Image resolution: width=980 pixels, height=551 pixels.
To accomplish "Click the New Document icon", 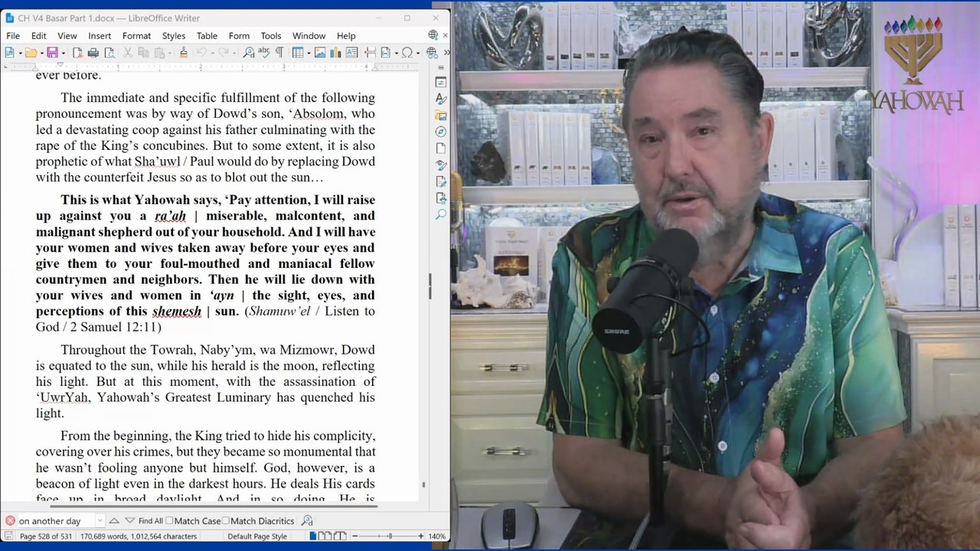I will [x=9, y=53].
